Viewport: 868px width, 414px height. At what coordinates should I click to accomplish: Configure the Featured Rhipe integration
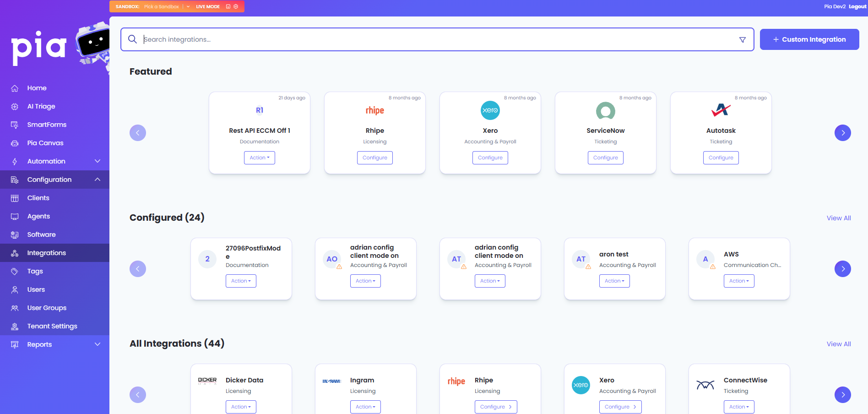(375, 158)
